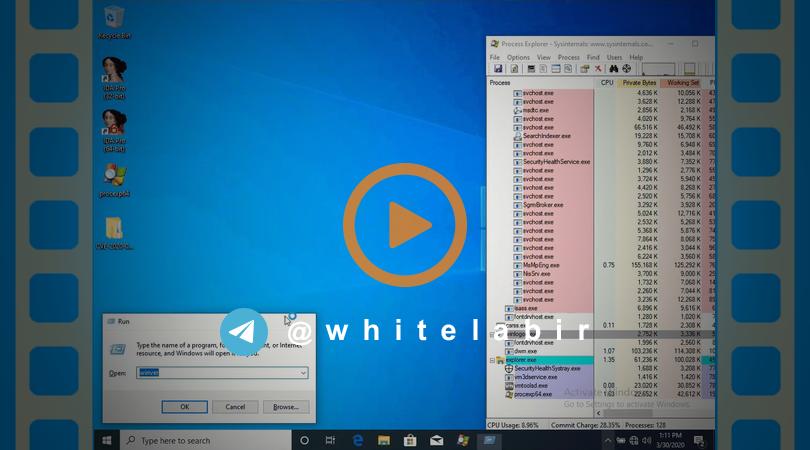Select the SecurityHealthSystray.exe process row
The image size is (810, 450).
click(601, 368)
